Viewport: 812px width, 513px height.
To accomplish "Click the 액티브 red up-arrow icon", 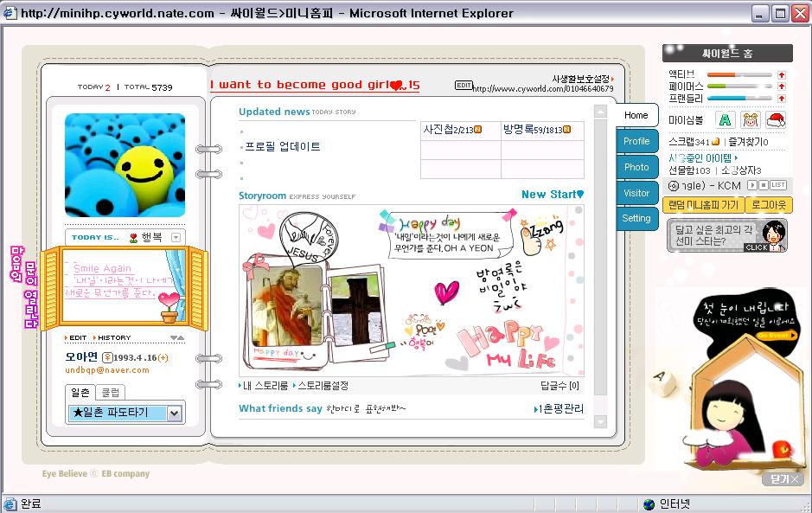I will (782, 74).
